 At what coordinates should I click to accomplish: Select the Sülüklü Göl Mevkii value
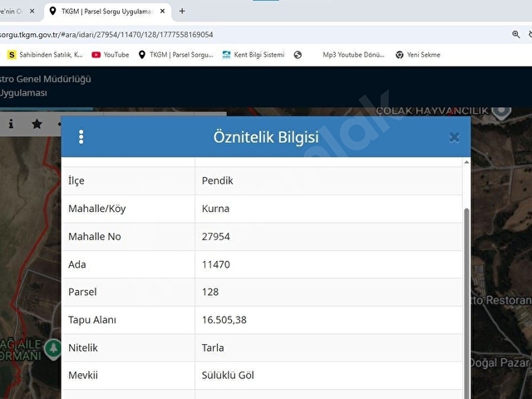(228, 375)
